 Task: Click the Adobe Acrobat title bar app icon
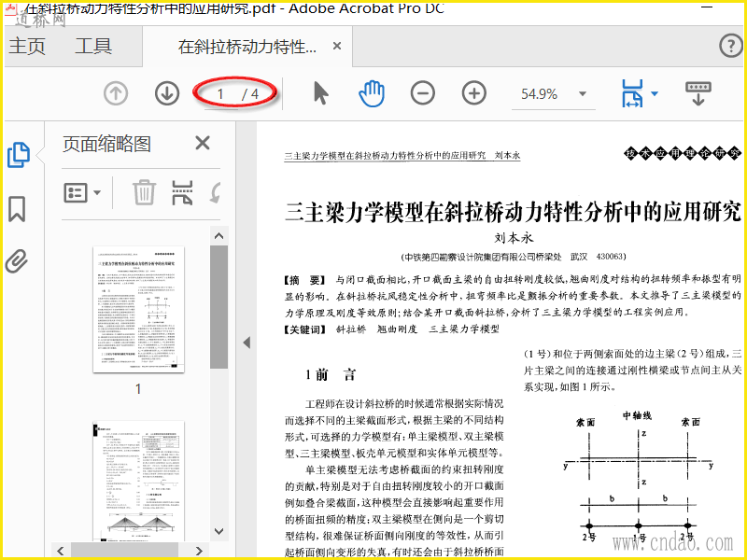pyautogui.click(x=9, y=9)
